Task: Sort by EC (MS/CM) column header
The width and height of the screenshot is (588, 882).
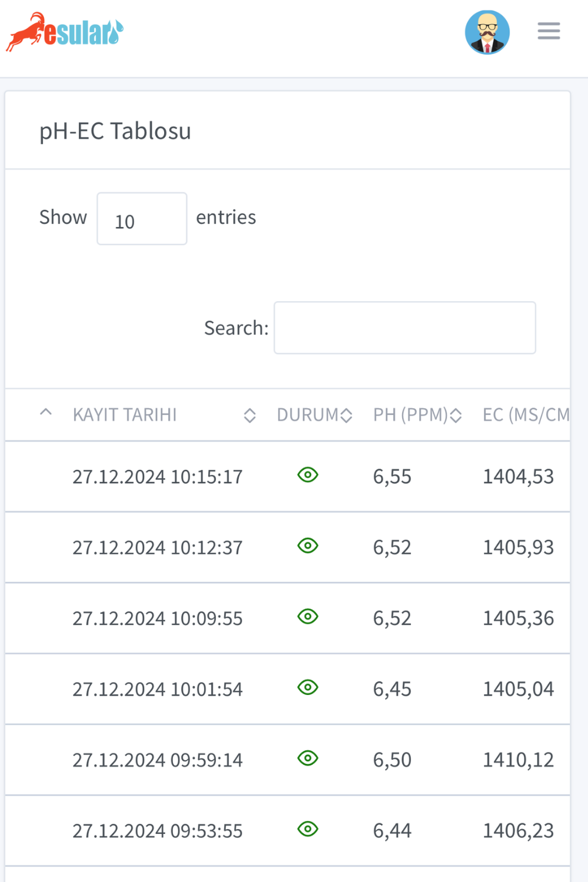Action: pos(526,415)
